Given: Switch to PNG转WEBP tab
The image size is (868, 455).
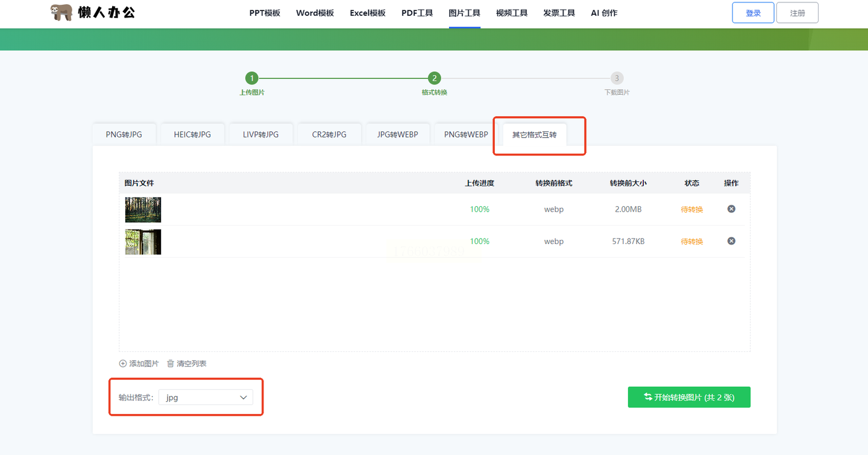Looking at the screenshot, I should point(466,134).
